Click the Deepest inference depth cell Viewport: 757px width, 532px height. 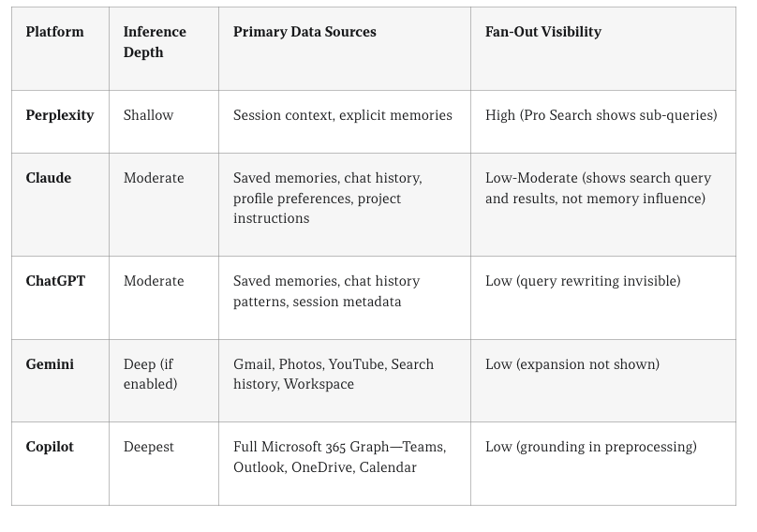(148, 447)
